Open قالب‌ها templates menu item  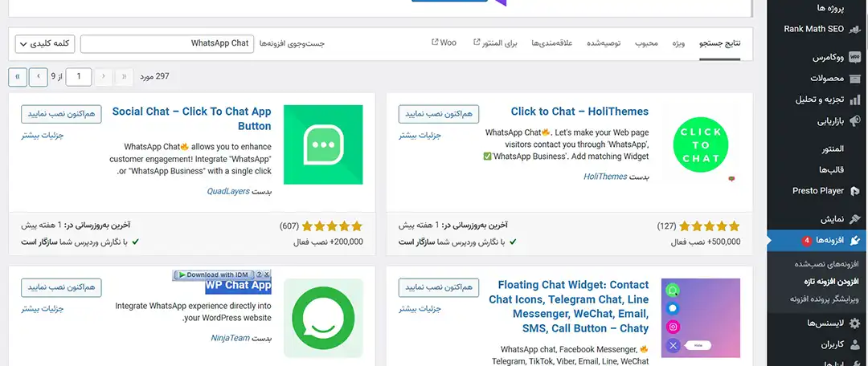tap(833, 169)
